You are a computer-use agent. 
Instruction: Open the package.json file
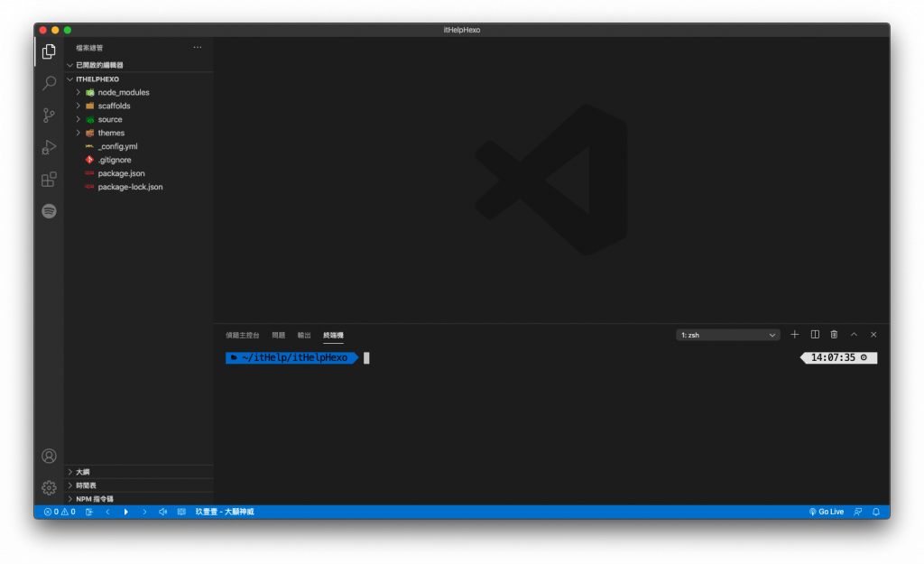point(138,173)
